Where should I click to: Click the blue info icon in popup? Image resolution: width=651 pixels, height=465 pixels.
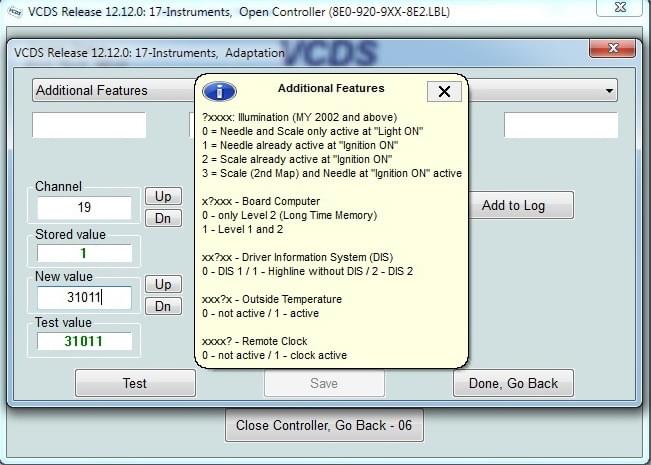pos(220,91)
